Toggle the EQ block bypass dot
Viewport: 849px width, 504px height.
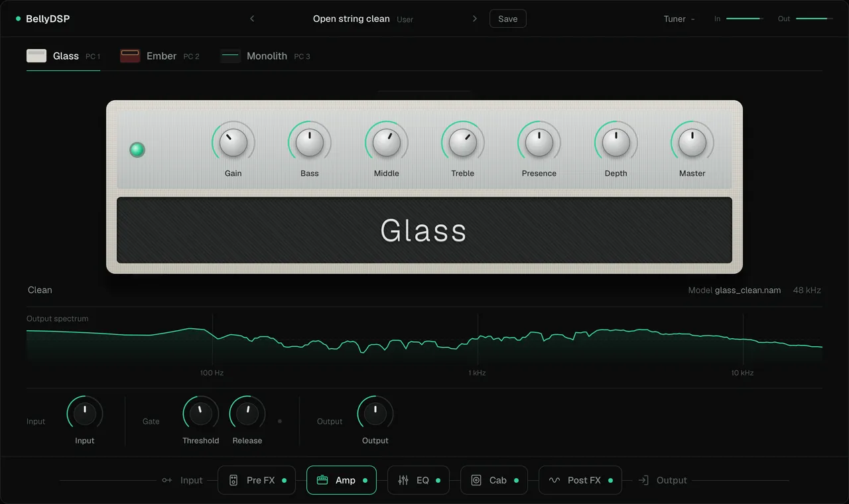[x=438, y=480]
